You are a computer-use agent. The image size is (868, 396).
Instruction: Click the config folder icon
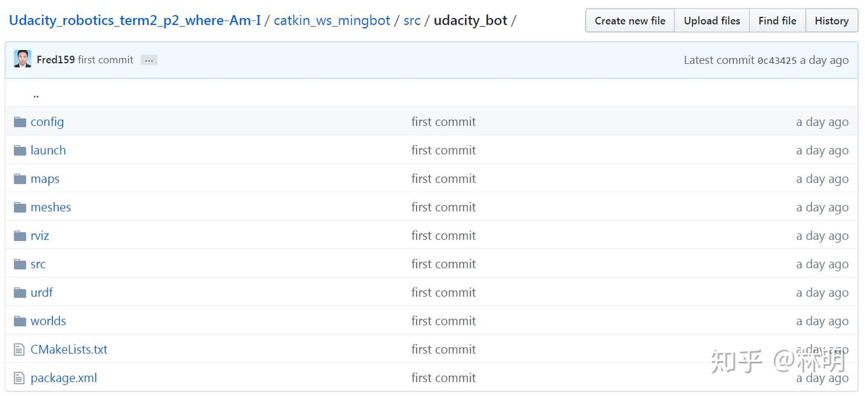tap(20, 122)
